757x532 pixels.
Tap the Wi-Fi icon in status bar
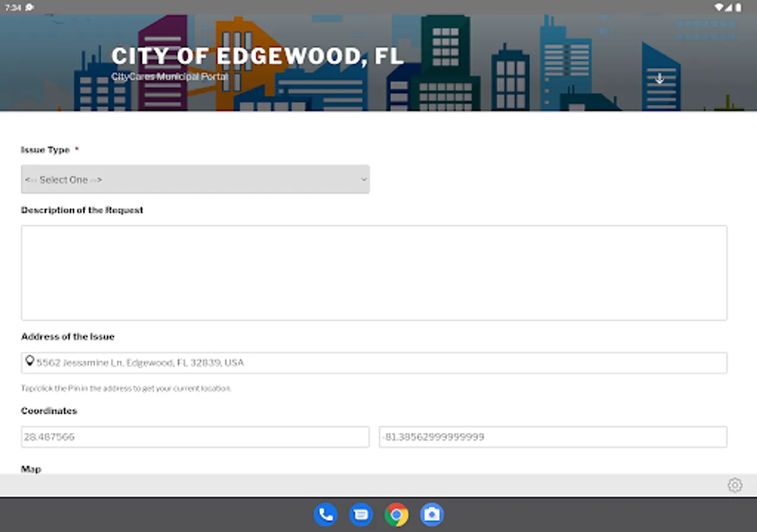[719, 7]
